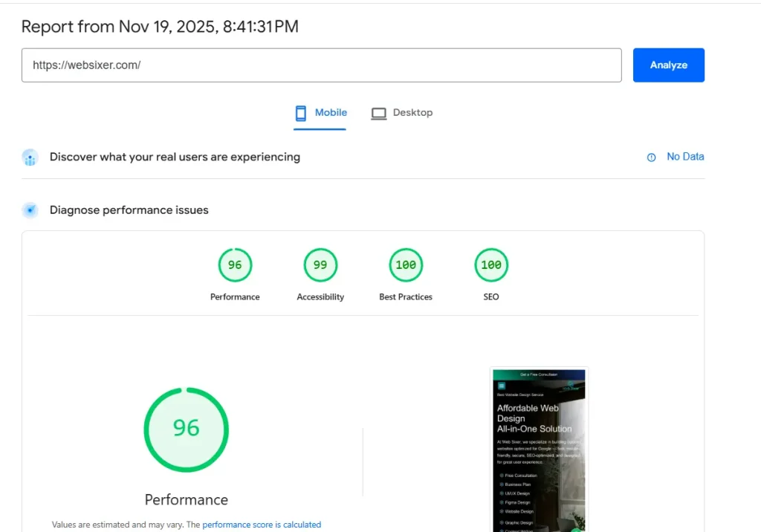Expand the Discover real users experiencing section
The width and height of the screenshot is (761, 532).
[x=175, y=157]
